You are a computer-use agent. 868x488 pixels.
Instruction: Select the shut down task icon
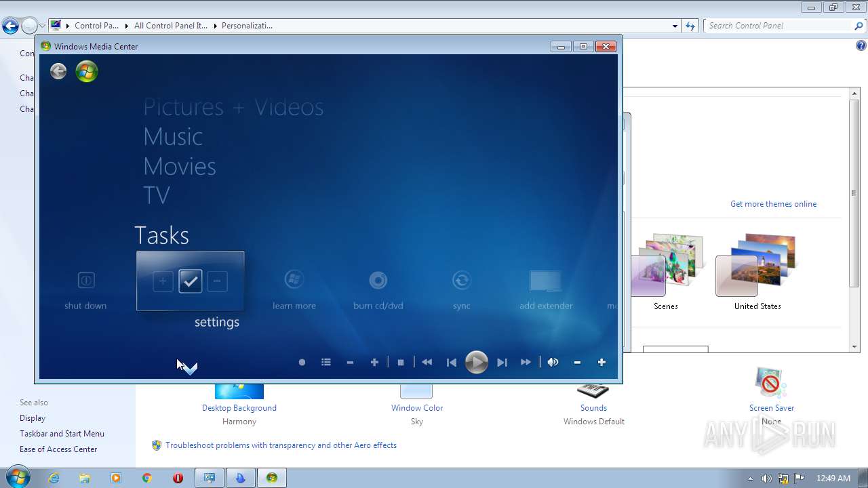click(85, 280)
